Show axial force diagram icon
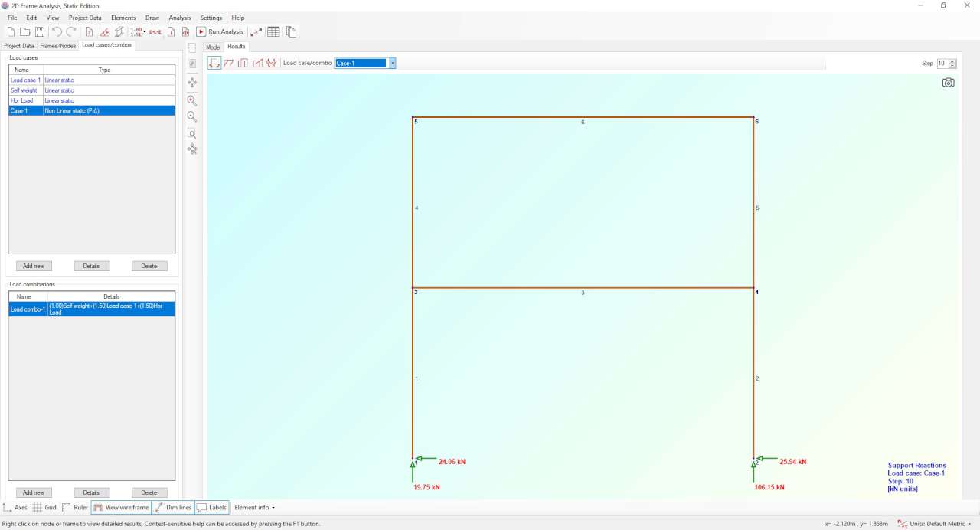 (x=229, y=63)
